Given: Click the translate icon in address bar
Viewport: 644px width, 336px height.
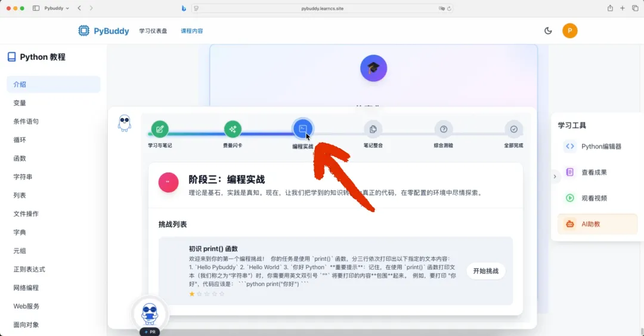Looking at the screenshot, I should coord(441,8).
